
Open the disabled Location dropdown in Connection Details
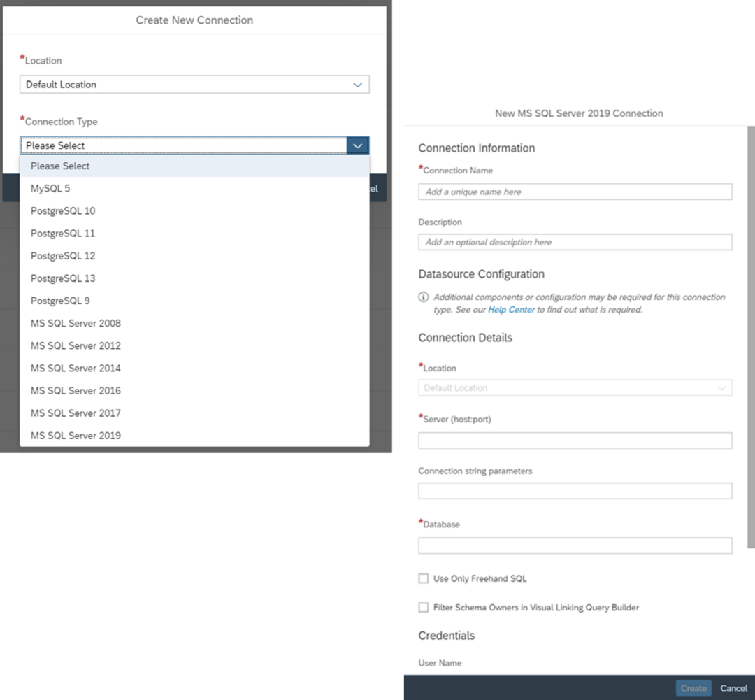click(x=575, y=388)
